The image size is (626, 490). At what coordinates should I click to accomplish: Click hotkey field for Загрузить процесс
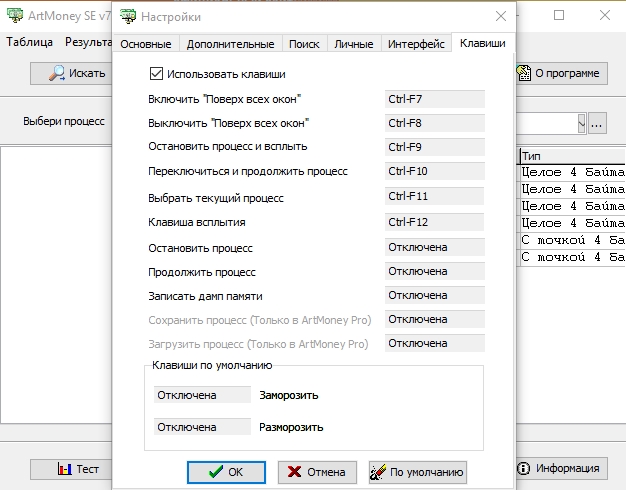[x=435, y=343]
